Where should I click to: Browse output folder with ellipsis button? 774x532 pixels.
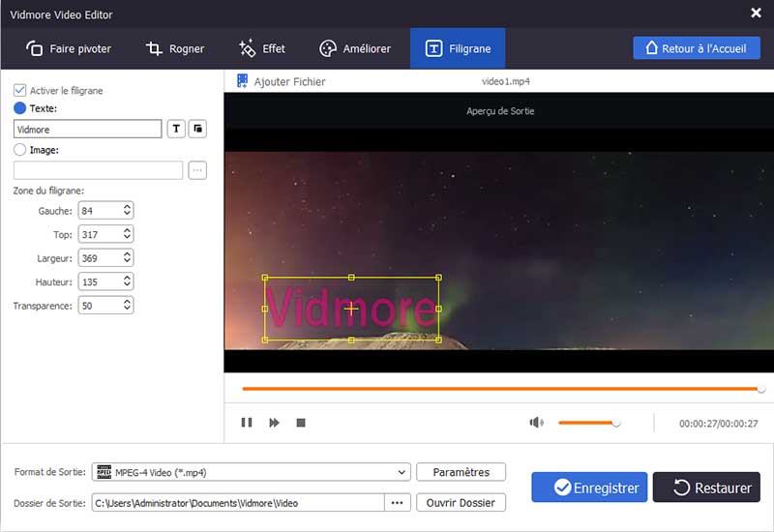pyautogui.click(x=396, y=503)
